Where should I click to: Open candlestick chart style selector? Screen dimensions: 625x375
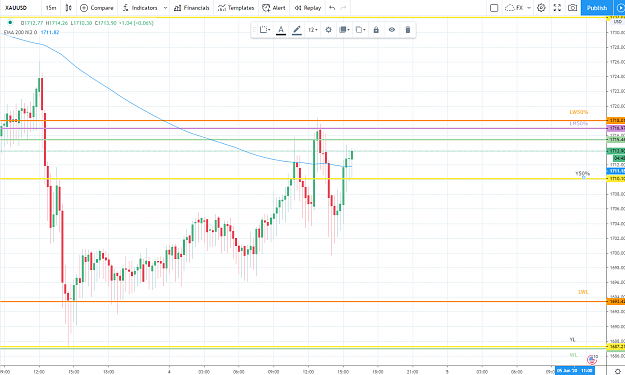coord(69,8)
